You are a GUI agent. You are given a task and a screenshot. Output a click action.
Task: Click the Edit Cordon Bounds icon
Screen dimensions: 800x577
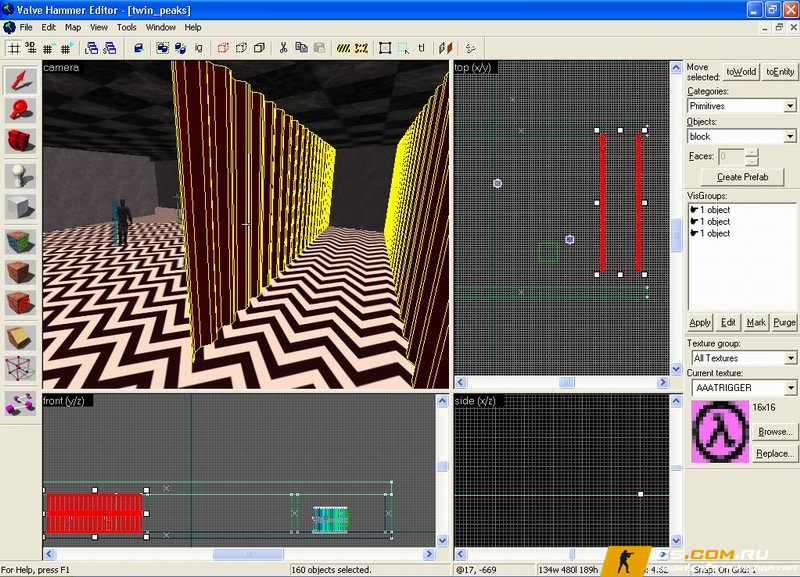coord(361,48)
